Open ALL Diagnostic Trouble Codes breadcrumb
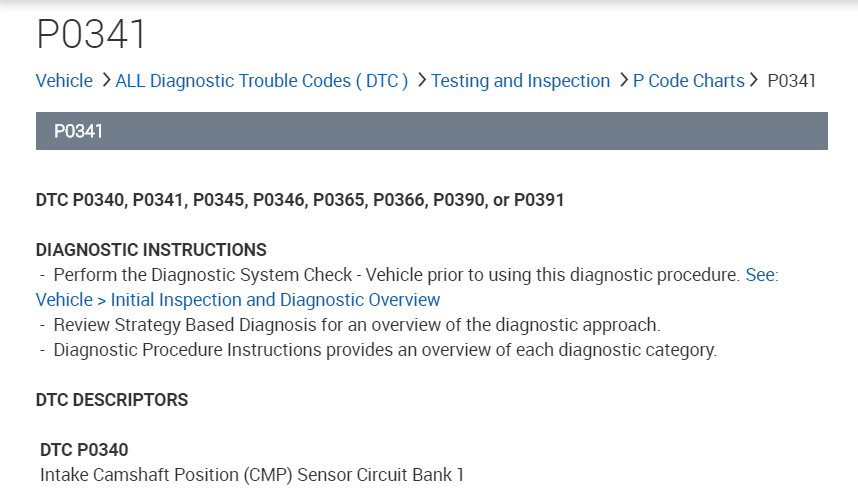 [x=262, y=81]
